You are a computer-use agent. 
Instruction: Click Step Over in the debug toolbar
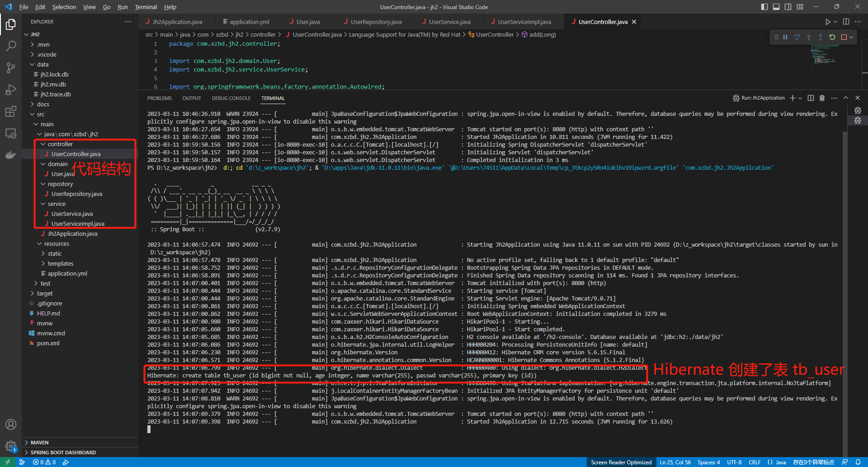797,37
